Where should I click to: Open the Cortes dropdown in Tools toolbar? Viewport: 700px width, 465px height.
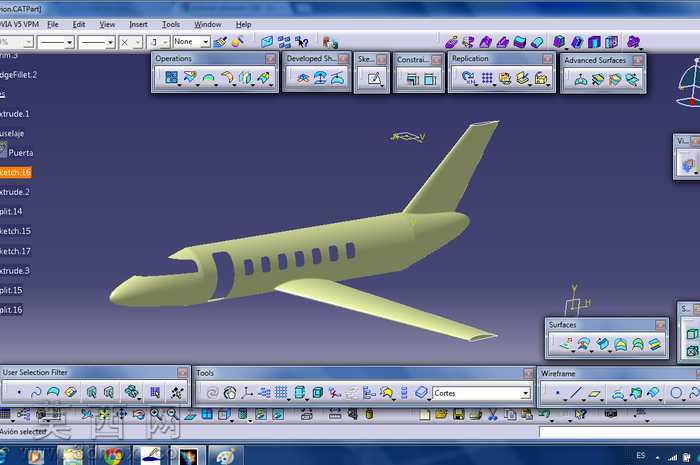[525, 393]
